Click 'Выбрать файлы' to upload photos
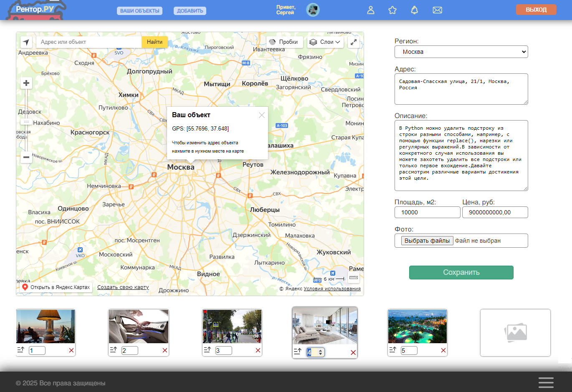 [x=427, y=241]
